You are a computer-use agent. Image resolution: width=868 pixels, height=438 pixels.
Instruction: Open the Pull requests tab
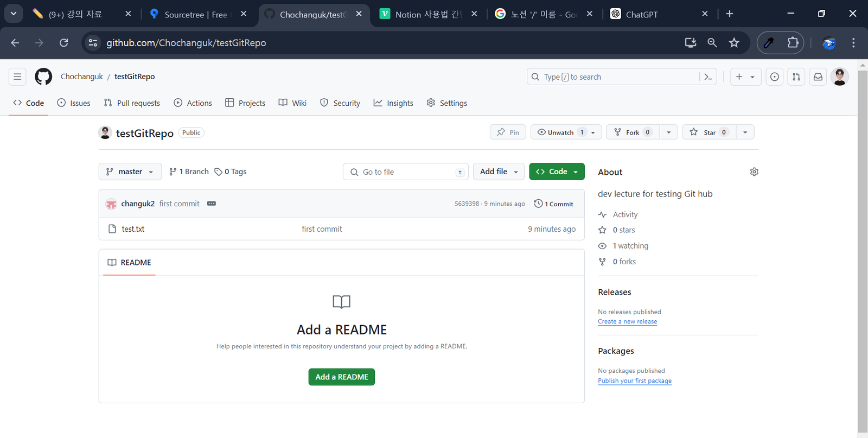pos(132,103)
